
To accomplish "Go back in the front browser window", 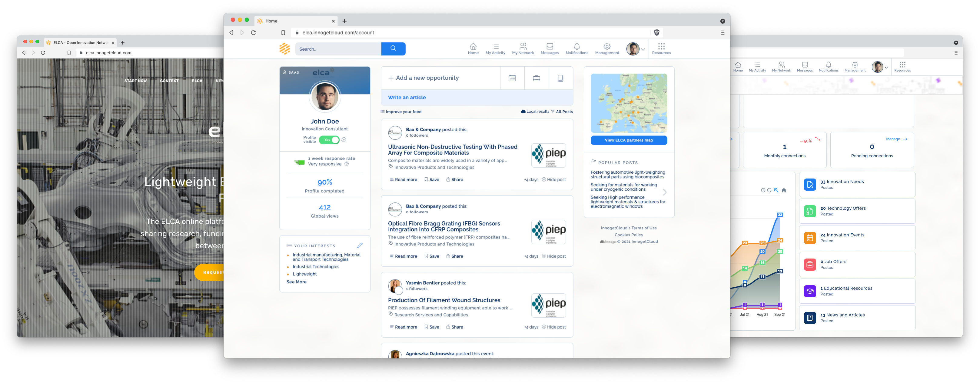I will coord(231,33).
